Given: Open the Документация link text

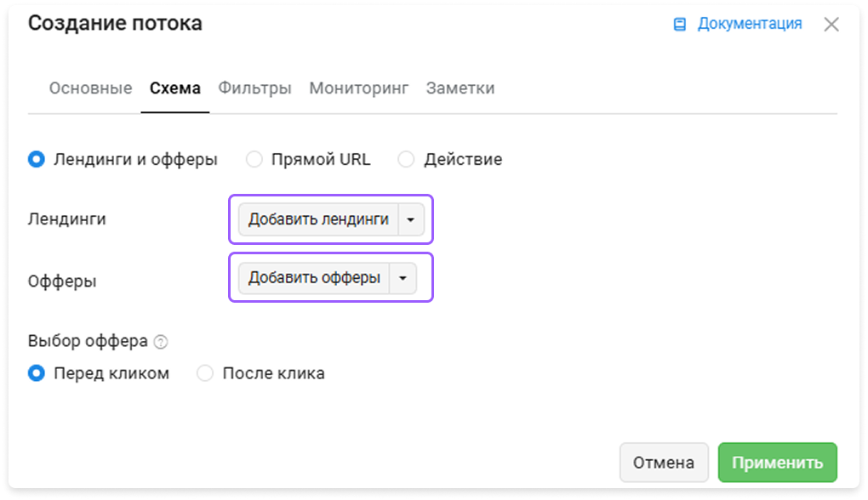Looking at the screenshot, I should [x=750, y=24].
